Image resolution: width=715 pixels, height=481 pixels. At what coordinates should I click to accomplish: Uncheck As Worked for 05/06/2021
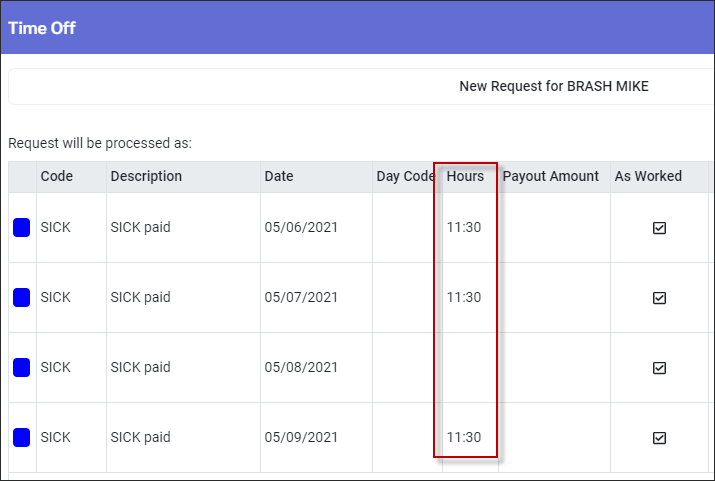point(659,228)
